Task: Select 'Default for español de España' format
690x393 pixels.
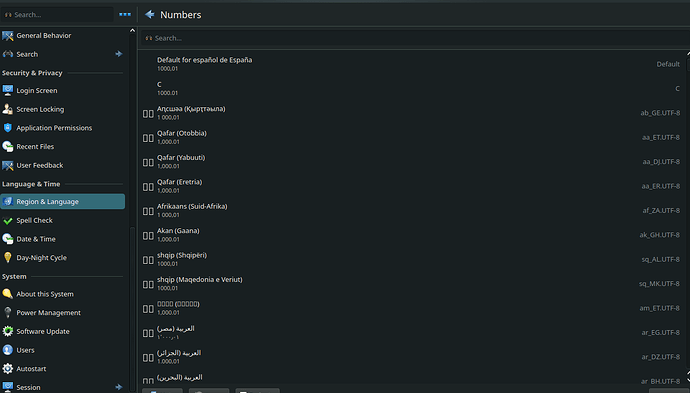Action: [x=412, y=64]
